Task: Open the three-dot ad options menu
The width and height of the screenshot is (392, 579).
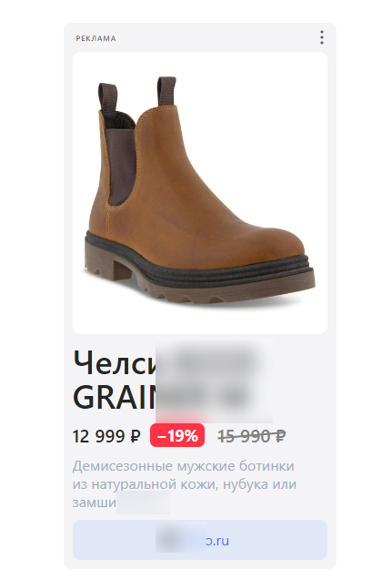Action: pos(322,37)
